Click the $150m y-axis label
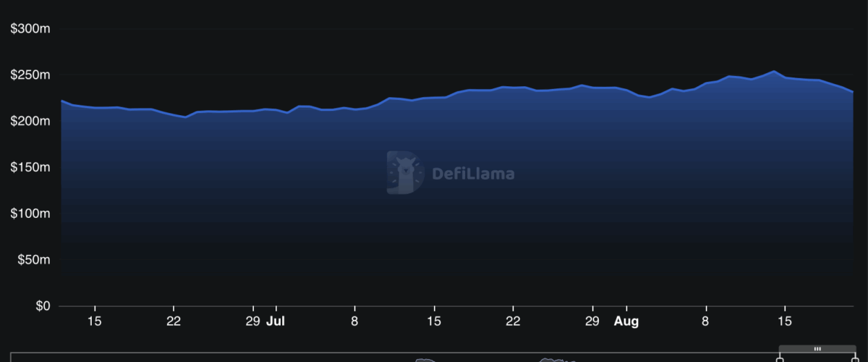 point(30,167)
